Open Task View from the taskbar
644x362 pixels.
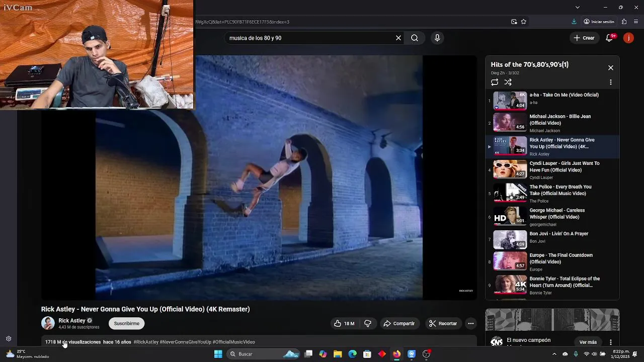click(308, 354)
